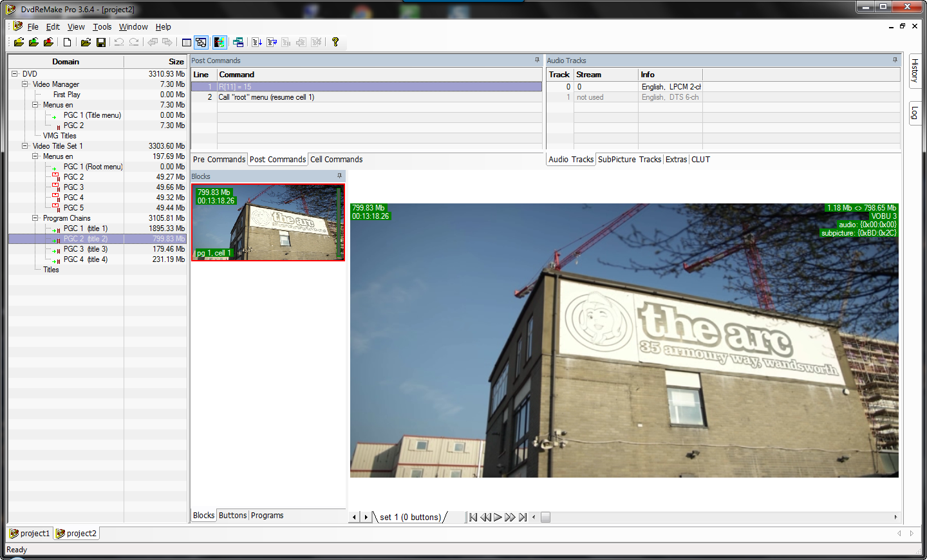The image size is (927, 560).
Task: Click the preview position slider thumb
Action: (x=545, y=517)
